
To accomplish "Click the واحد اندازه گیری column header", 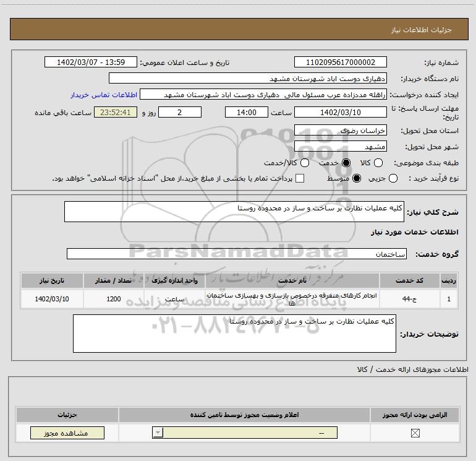I will pyautogui.click(x=174, y=280).
